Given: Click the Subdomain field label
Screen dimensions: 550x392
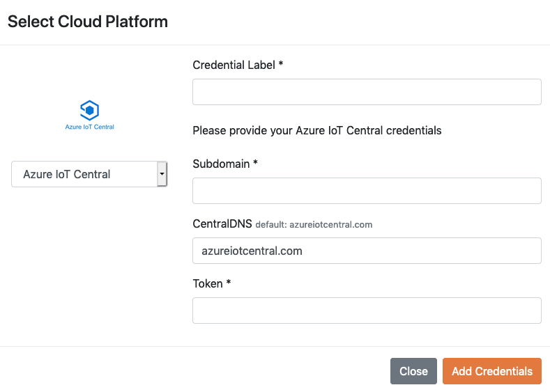Looking at the screenshot, I should 221,164.
